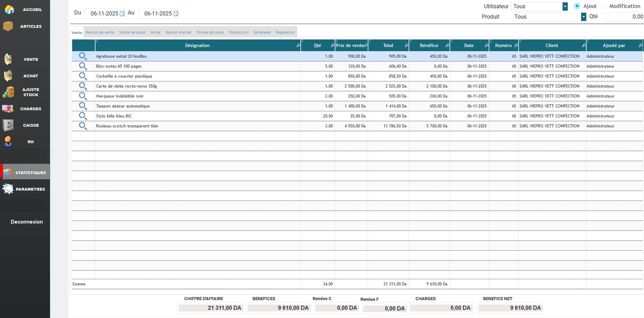
Task: Click the Qté input field
Action: click(x=624, y=16)
